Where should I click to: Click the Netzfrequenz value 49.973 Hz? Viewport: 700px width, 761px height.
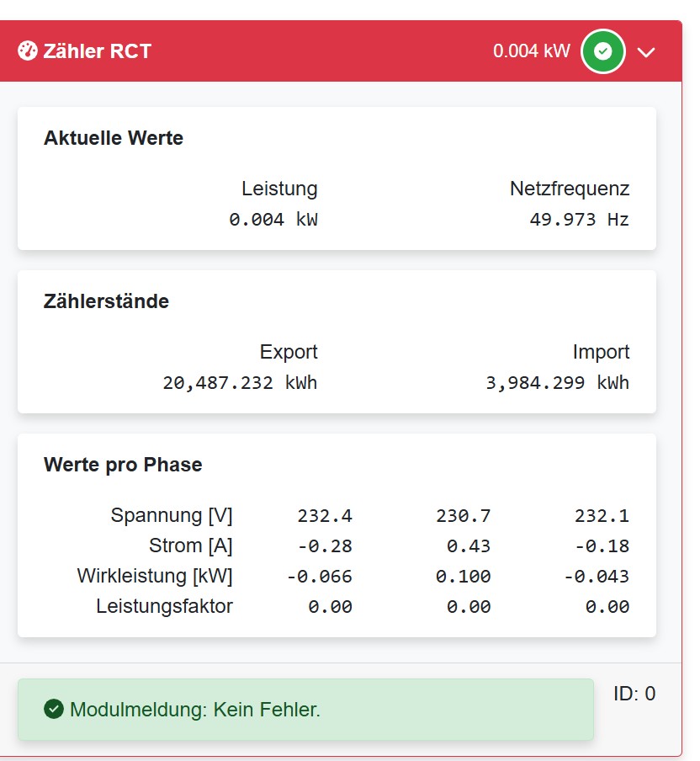coord(579,220)
